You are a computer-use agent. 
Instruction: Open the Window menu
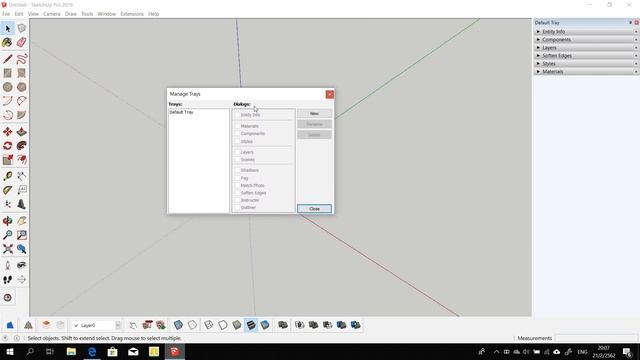[107, 14]
